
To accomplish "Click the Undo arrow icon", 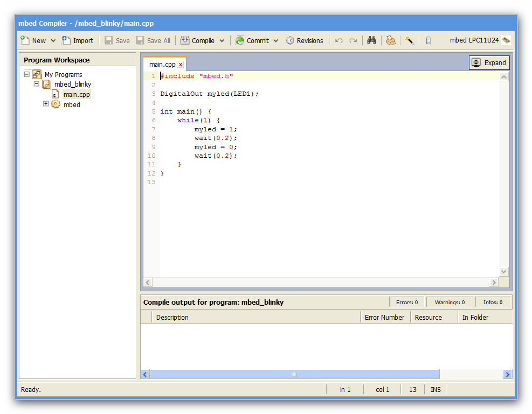I will click(x=339, y=41).
